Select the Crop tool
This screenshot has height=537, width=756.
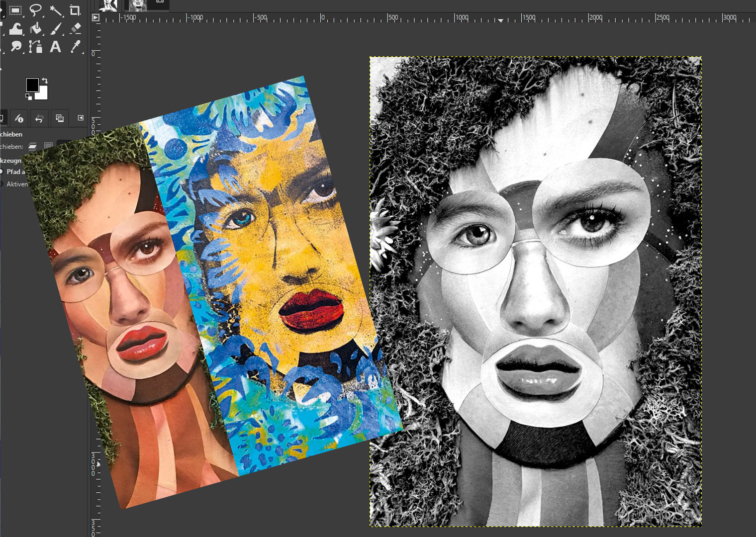(75, 10)
